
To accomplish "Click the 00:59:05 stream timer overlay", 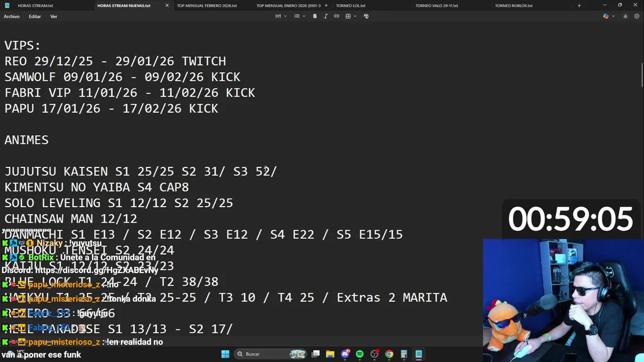I will [x=571, y=219].
